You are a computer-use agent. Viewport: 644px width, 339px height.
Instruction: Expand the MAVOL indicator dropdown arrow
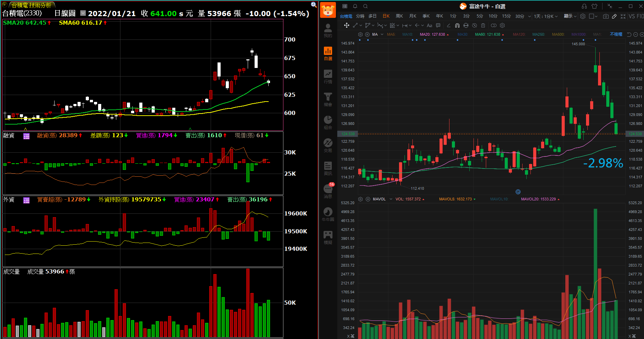pyautogui.click(x=391, y=199)
